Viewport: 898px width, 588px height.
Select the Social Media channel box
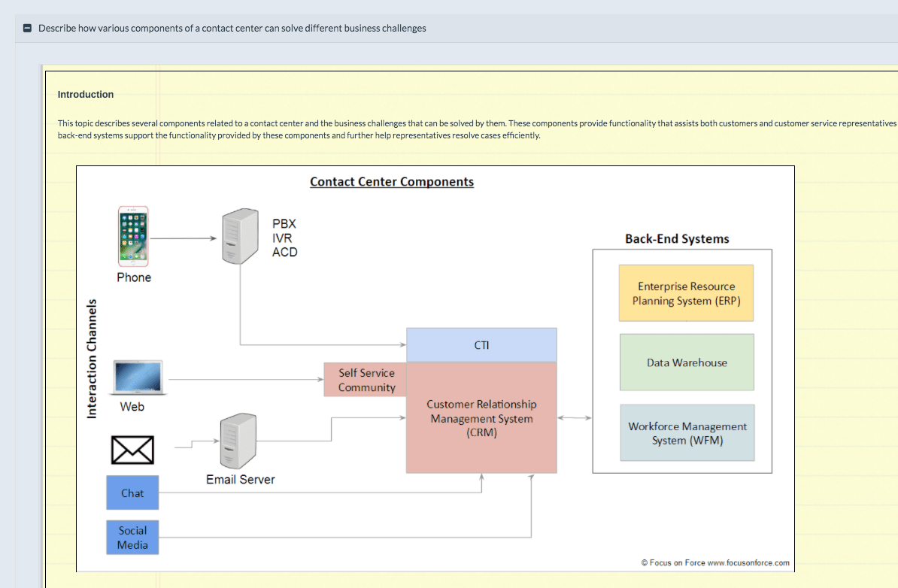132,537
